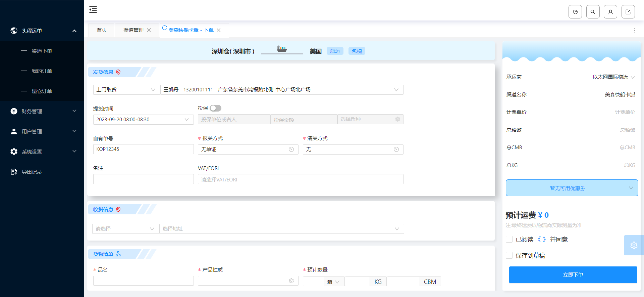Click the ship icon on the route line
This screenshot has width=644, height=297.
(282, 49)
